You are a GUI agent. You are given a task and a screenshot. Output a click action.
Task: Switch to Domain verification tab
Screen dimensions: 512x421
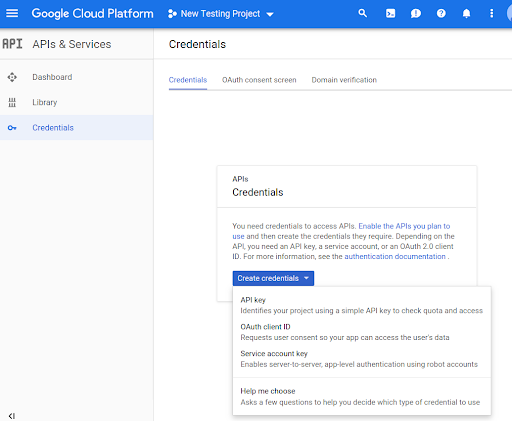coord(344,80)
